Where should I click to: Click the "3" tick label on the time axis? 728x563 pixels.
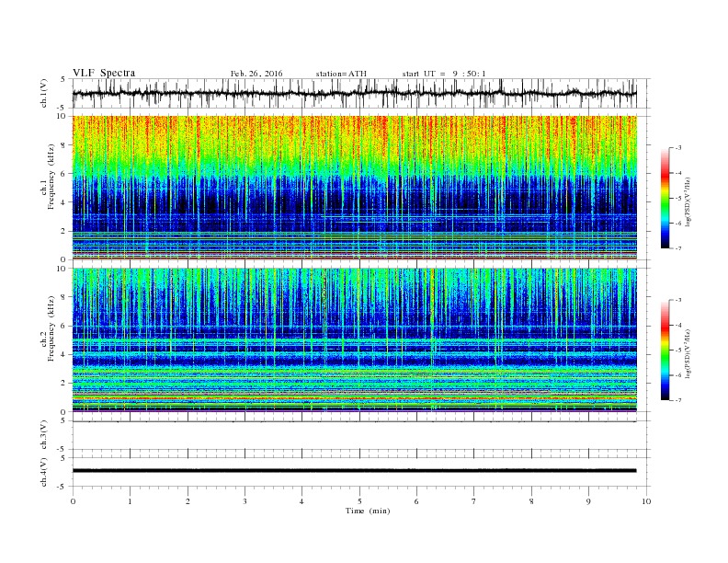pos(245,501)
